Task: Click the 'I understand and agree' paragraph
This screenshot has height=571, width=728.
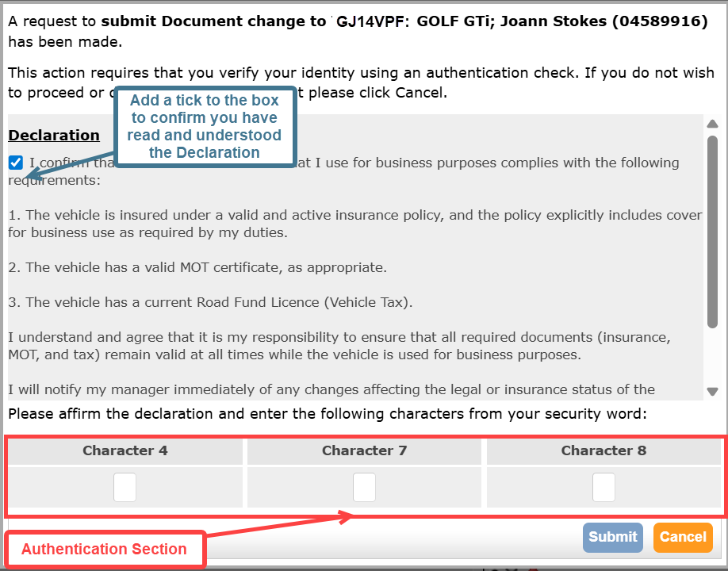Action: pos(339,346)
